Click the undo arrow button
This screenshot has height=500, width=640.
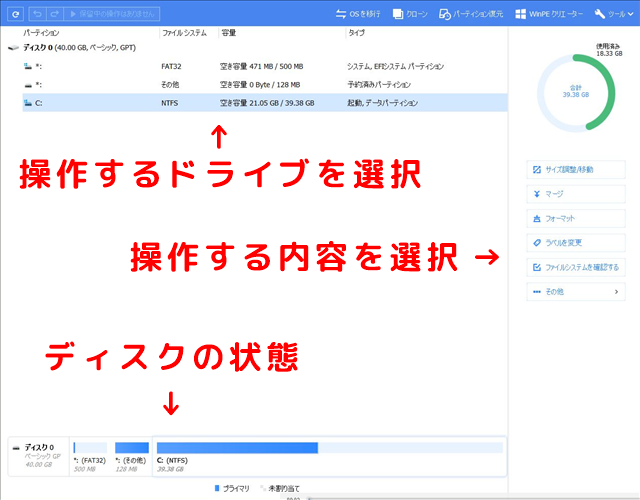click(x=38, y=14)
